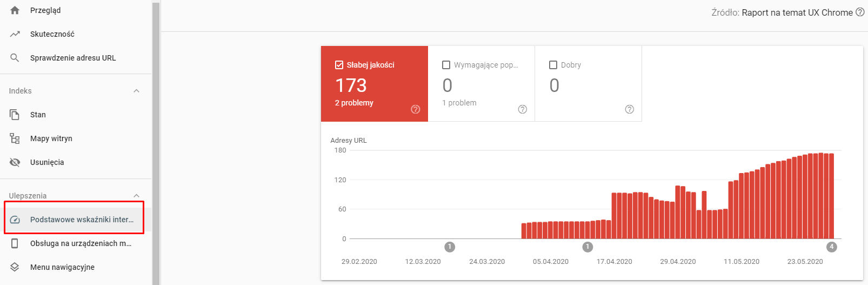Image resolution: width=868 pixels, height=285 pixels.
Task: Click the magnifier icon for Sprawdzenie adresu URL
Action: [15, 58]
